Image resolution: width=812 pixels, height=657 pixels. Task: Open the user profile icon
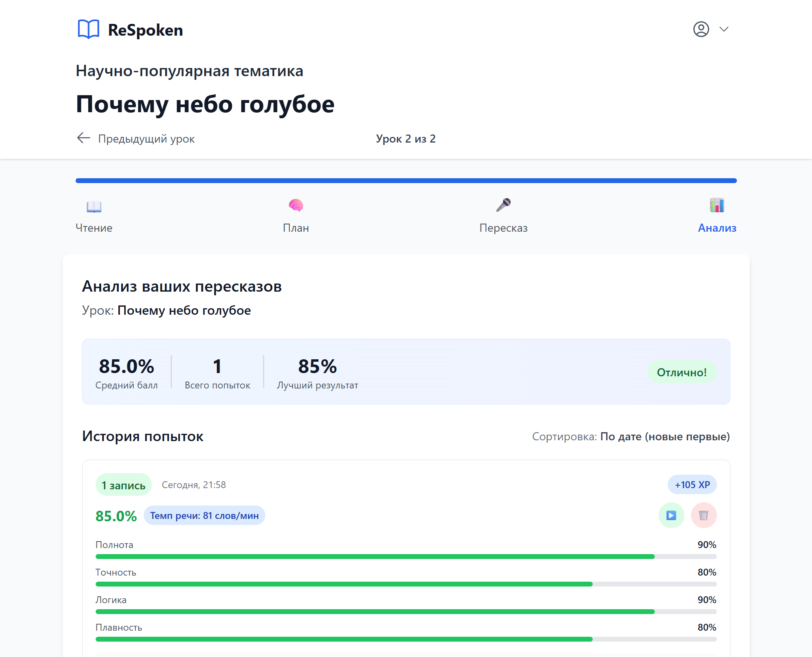(x=702, y=29)
